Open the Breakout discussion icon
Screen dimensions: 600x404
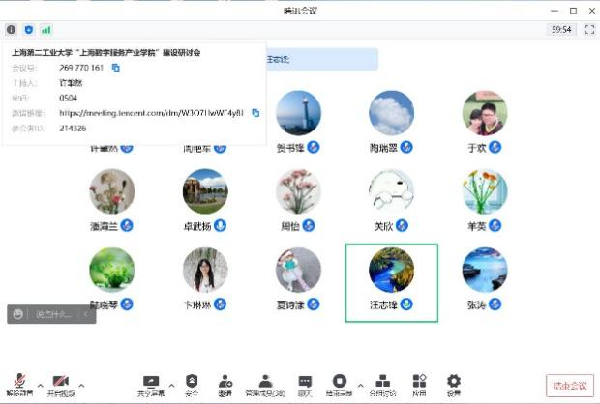pyautogui.click(x=382, y=384)
